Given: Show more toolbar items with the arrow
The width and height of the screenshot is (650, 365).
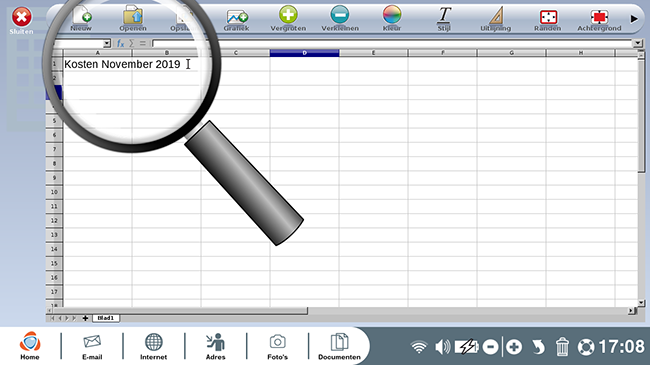Looking at the screenshot, I should [x=634, y=19].
